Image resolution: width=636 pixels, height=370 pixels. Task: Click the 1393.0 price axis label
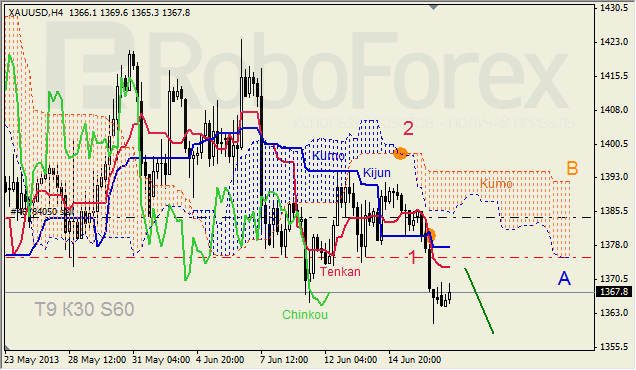614,177
